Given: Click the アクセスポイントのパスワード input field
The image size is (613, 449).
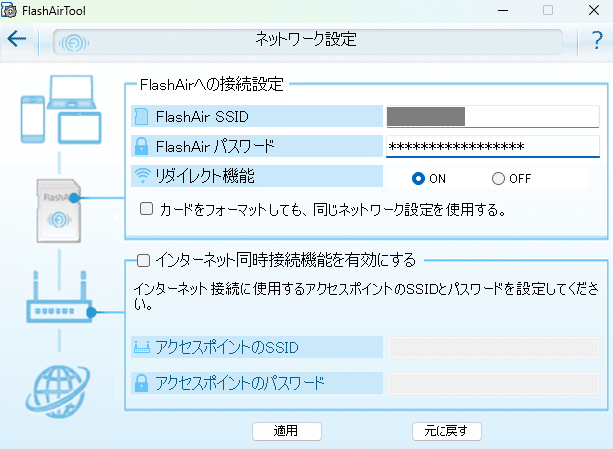Looking at the screenshot, I should coord(493,383).
